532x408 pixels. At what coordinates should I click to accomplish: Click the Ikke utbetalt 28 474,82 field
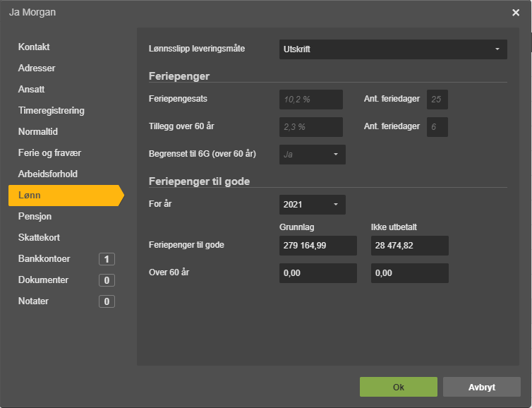coord(409,246)
